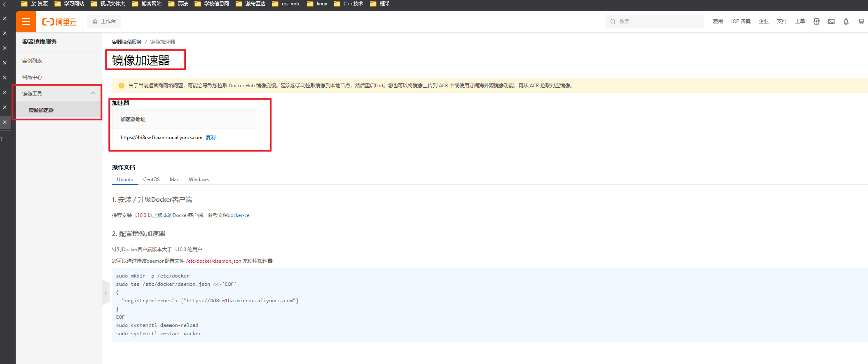Click the 2. 配置镜像加速器 heading
The height and width of the screenshot is (364, 868).
[x=138, y=234]
